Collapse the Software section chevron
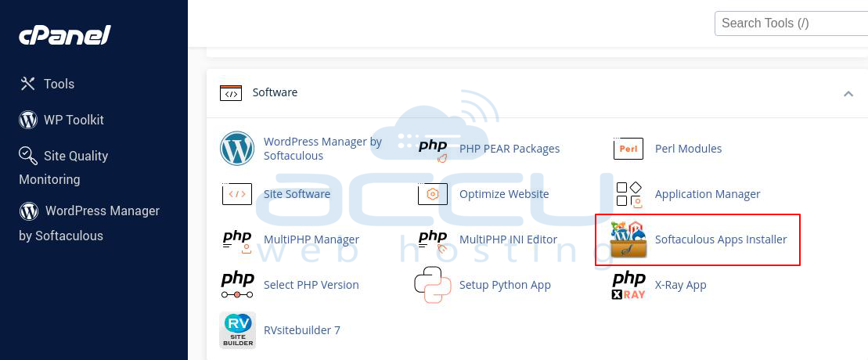868x360 pixels. pyautogui.click(x=848, y=93)
